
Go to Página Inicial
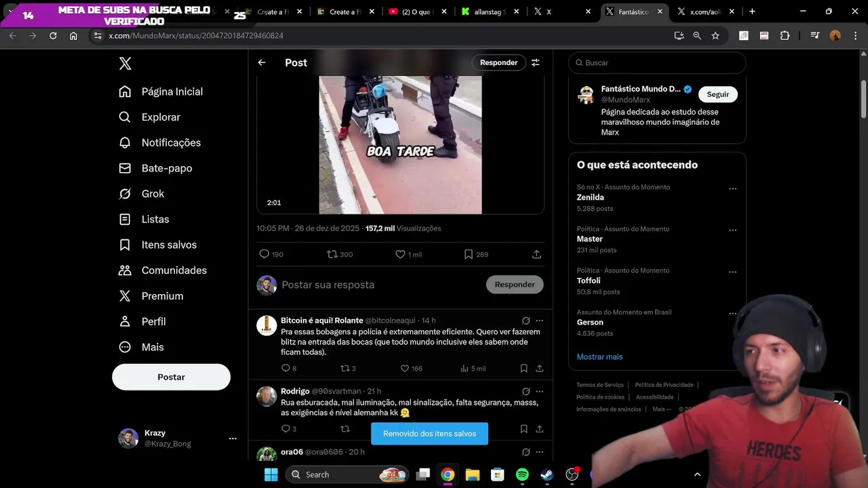tap(161, 91)
